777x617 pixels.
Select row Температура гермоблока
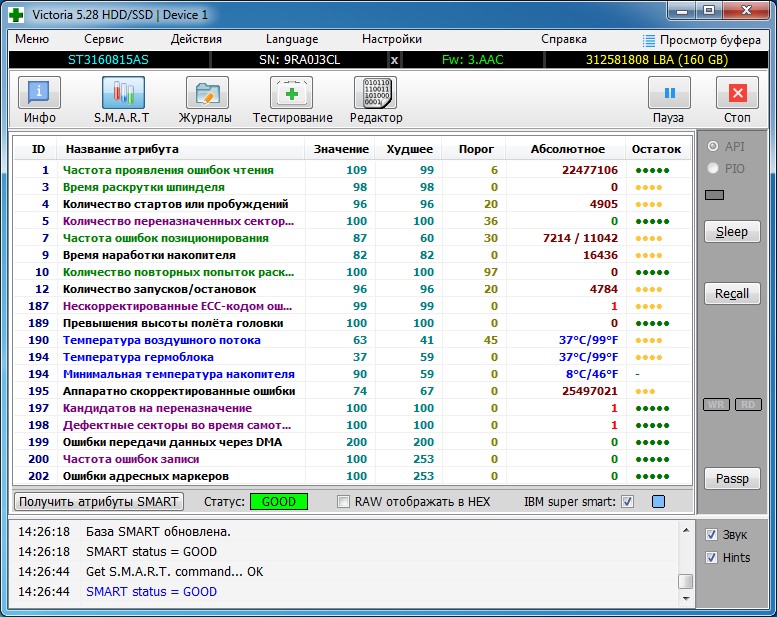tap(352, 357)
